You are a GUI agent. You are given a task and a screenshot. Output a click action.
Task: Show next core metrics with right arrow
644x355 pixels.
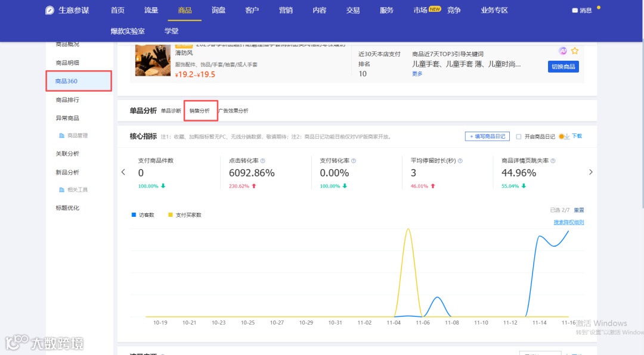[590, 172]
